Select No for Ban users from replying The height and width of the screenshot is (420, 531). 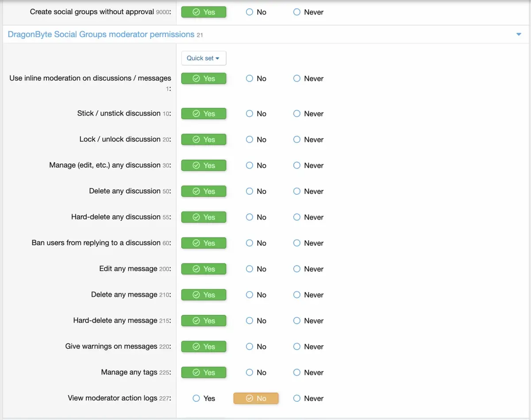coord(250,243)
